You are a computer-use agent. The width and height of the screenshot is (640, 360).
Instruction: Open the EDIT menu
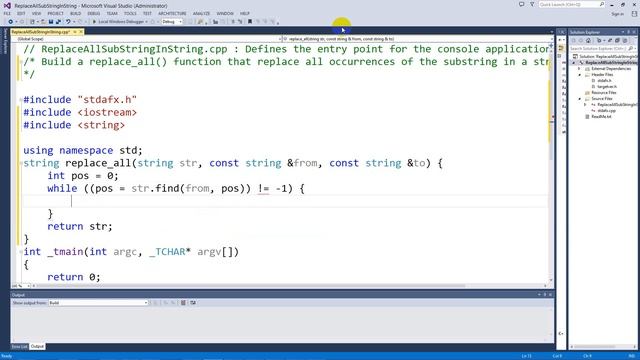click(21, 13)
